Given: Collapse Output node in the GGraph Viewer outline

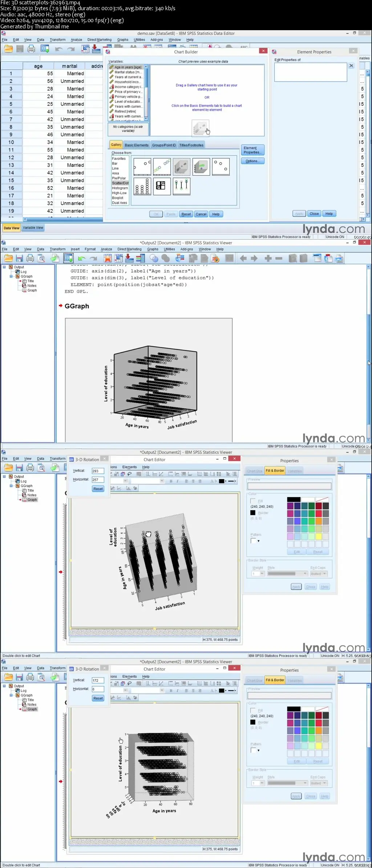Looking at the screenshot, I should [x=4, y=267].
